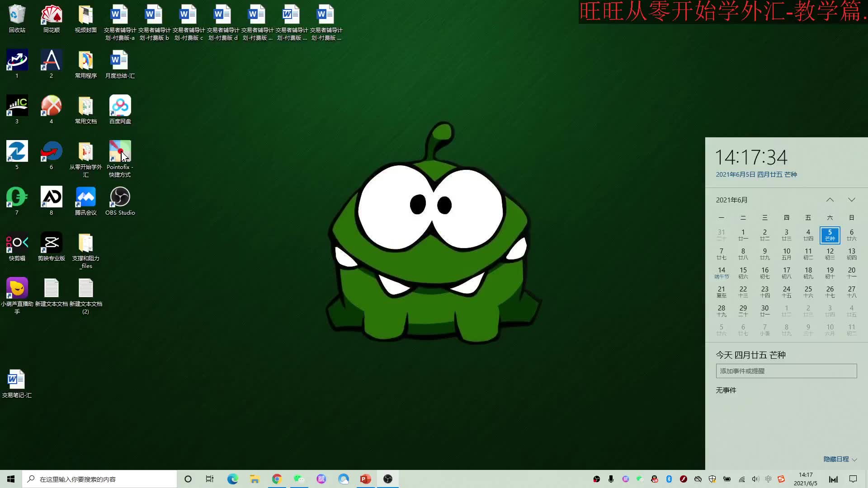Launch Microsoft Edge from the taskbar
The image size is (868, 488).
click(x=232, y=479)
